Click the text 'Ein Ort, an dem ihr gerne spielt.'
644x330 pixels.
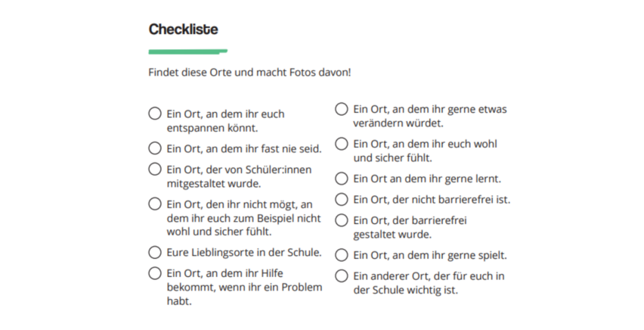[x=430, y=256]
